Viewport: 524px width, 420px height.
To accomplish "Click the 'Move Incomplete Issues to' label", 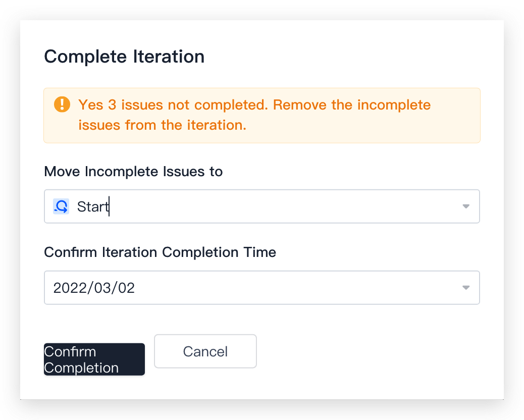I will (x=133, y=172).
